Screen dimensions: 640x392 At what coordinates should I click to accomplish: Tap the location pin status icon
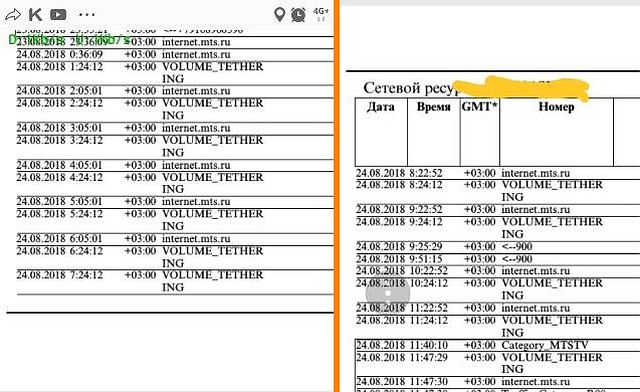(x=279, y=15)
